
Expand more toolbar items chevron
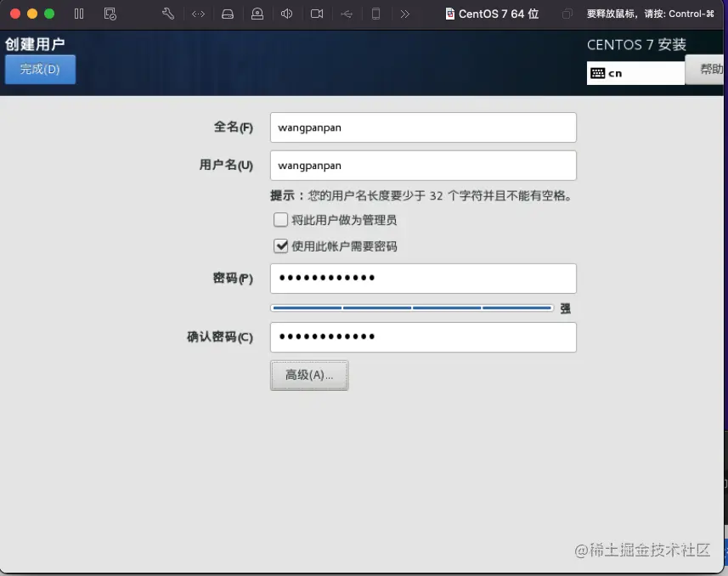tap(405, 14)
